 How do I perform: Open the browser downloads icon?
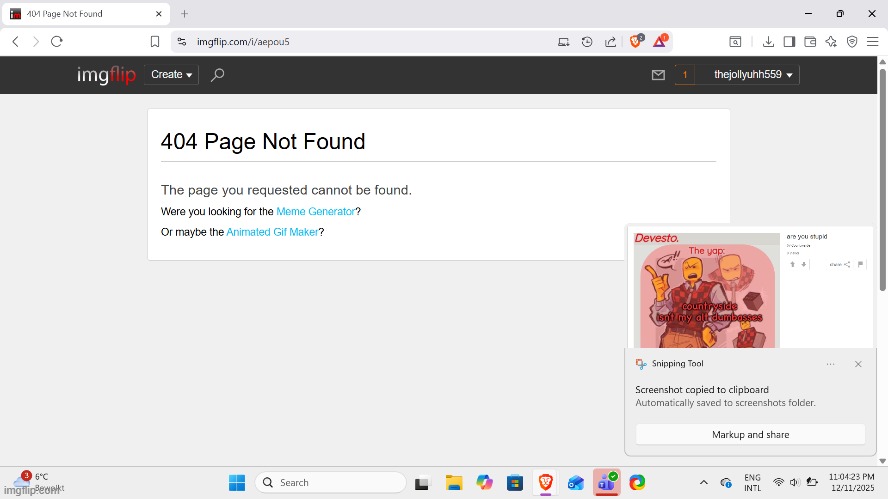pos(768,42)
